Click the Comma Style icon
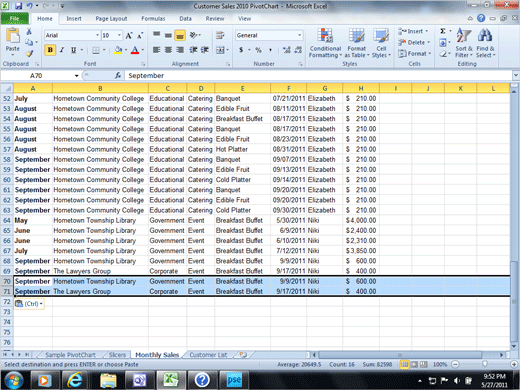Image resolution: width=520 pixels, height=390 pixels. [270, 50]
